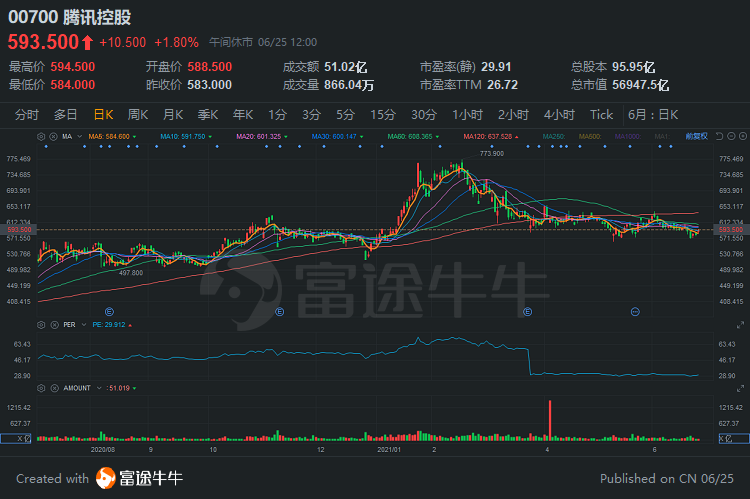The height and width of the screenshot is (499, 750).
Task: Maximize the PER sub-chart with expand icon
Action: pos(740,325)
